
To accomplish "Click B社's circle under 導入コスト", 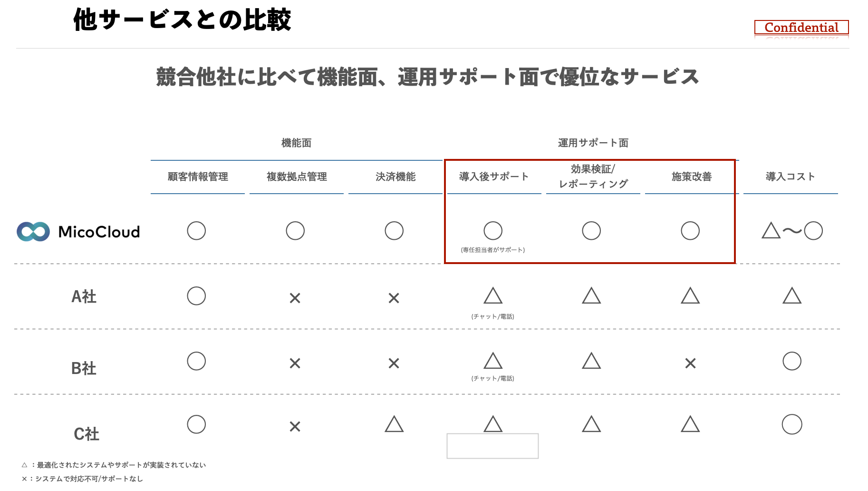I will (792, 361).
